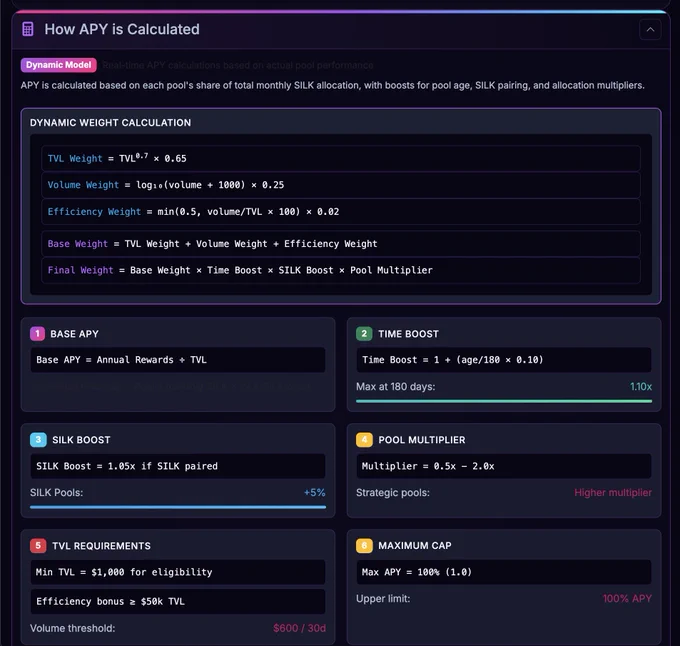Click the number 6 badge for Maximum Cap
680x646 pixels.
click(364, 545)
